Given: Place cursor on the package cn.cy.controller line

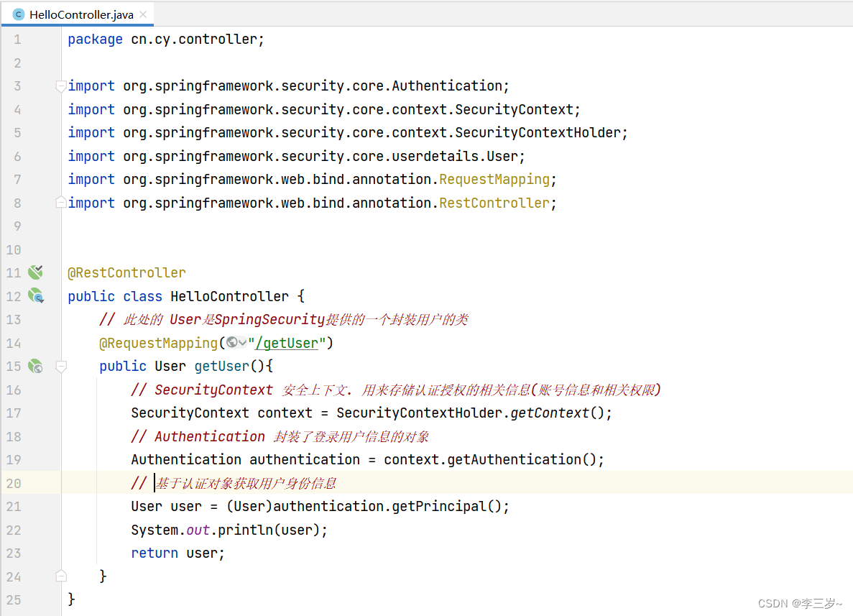Looking at the screenshot, I should coord(166,40).
